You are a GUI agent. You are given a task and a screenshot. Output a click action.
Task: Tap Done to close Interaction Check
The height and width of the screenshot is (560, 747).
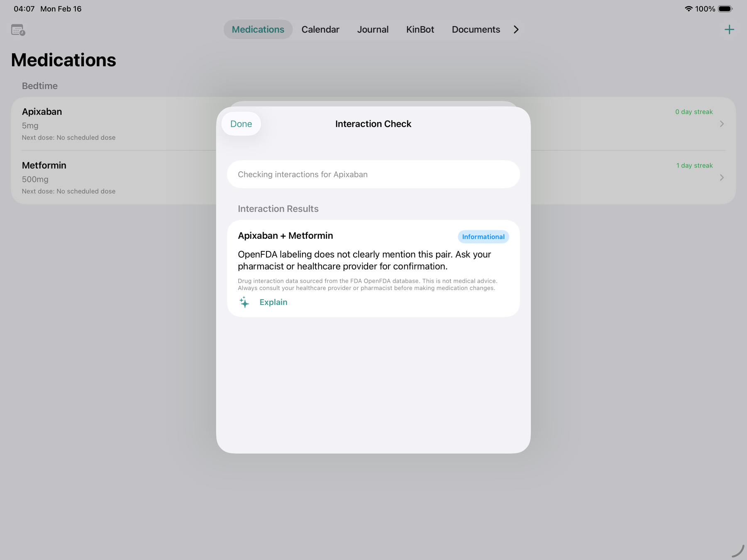pos(241,123)
